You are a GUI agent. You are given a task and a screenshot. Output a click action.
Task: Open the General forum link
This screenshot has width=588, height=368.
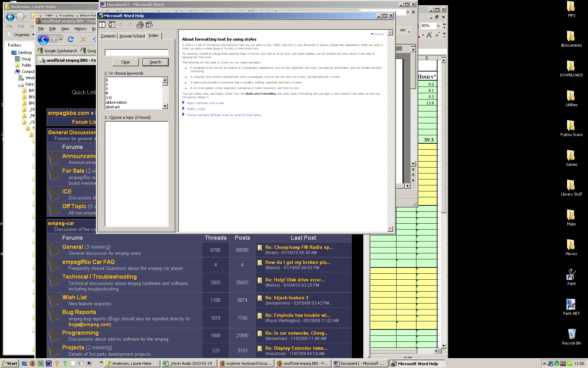(x=72, y=247)
